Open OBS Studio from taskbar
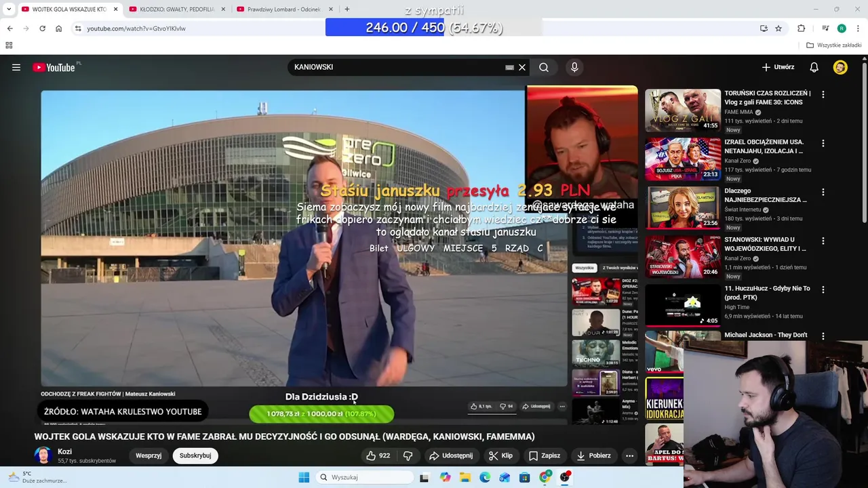Image resolution: width=868 pixels, height=488 pixels. [x=564, y=477]
